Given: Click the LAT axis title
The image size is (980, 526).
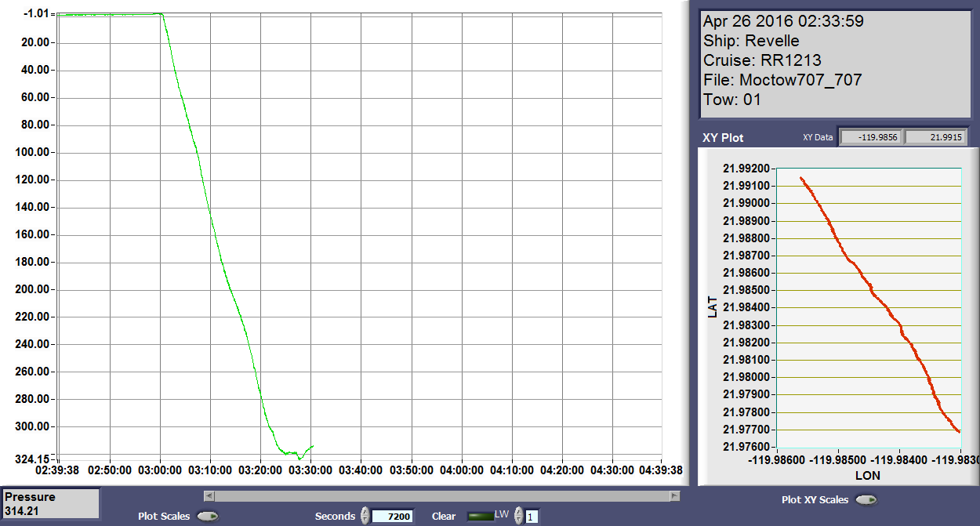Looking at the screenshot, I should (712, 307).
